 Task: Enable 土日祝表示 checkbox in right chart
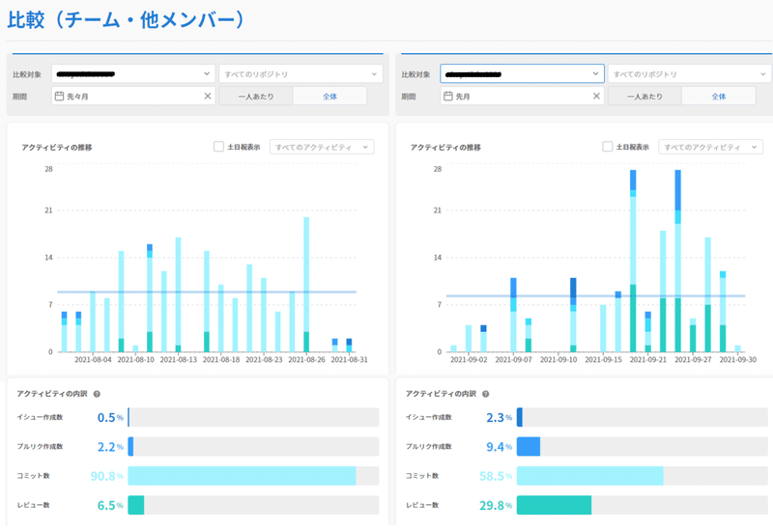click(608, 147)
